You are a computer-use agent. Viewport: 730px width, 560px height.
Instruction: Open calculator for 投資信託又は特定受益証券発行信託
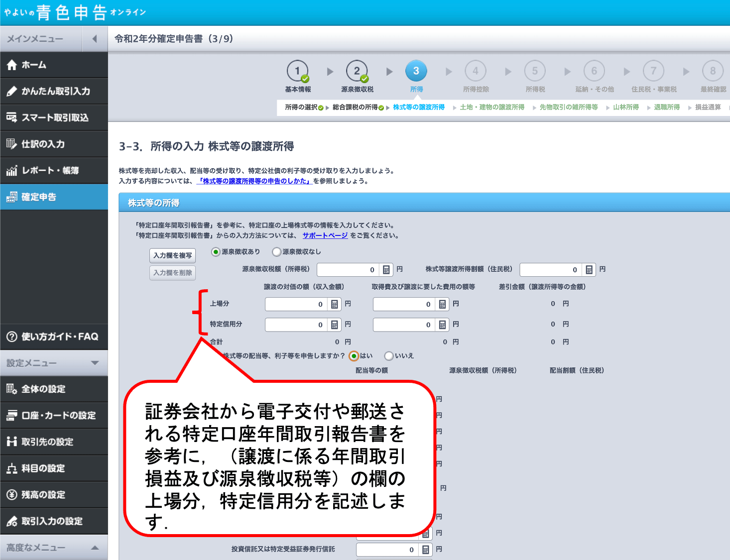coord(425,550)
